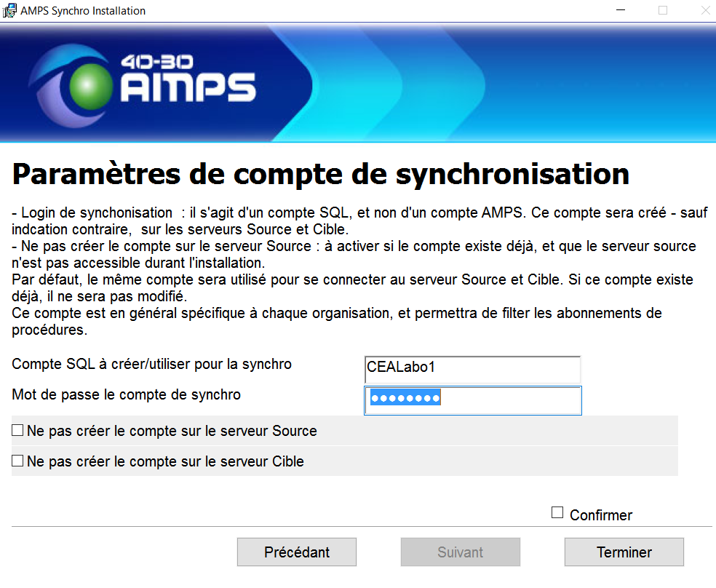Close the AMPS Synchro Installation window
Viewport: 716px width, 588px height.
pos(702,11)
